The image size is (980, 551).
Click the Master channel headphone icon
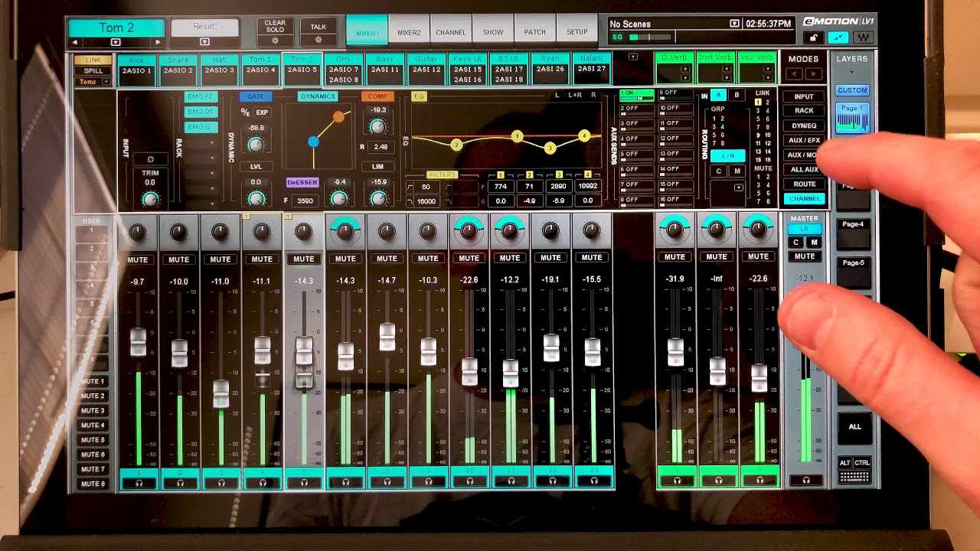805,480
